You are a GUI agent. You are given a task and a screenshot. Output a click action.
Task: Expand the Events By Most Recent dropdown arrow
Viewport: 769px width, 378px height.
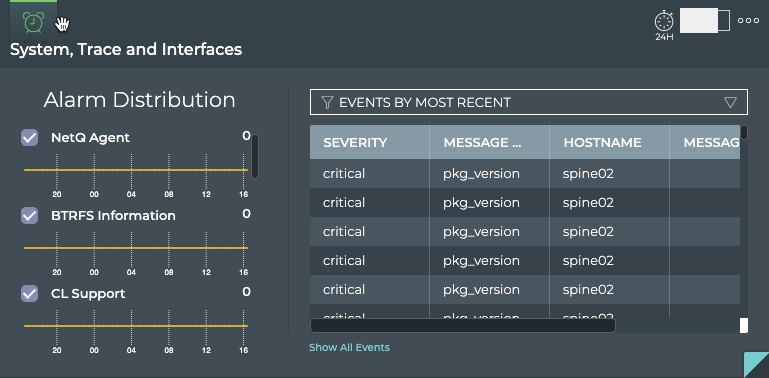730,102
